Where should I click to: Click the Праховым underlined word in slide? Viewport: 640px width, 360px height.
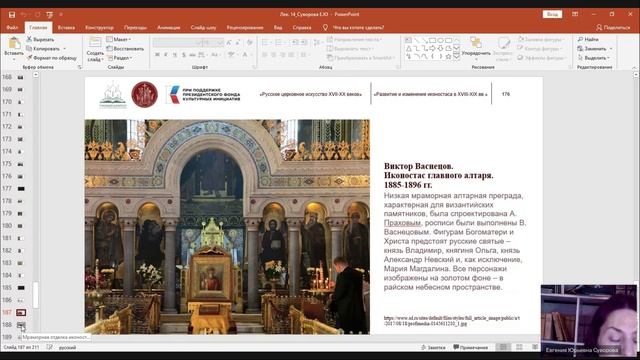tap(402, 223)
